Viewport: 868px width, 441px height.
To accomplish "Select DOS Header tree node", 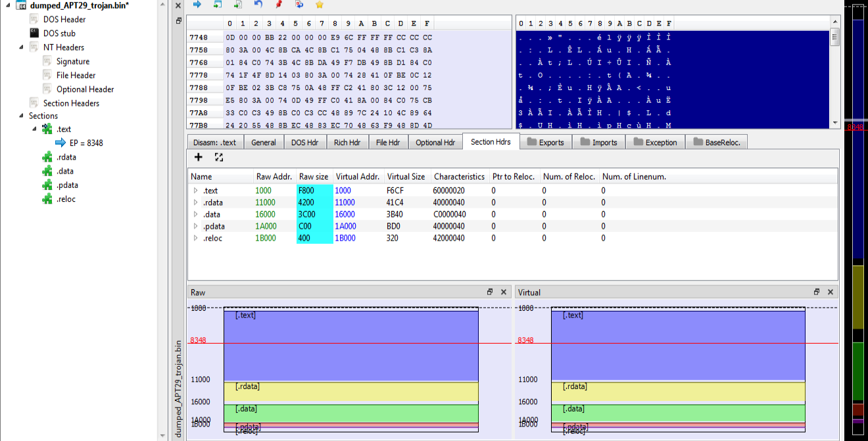I will (x=64, y=19).
